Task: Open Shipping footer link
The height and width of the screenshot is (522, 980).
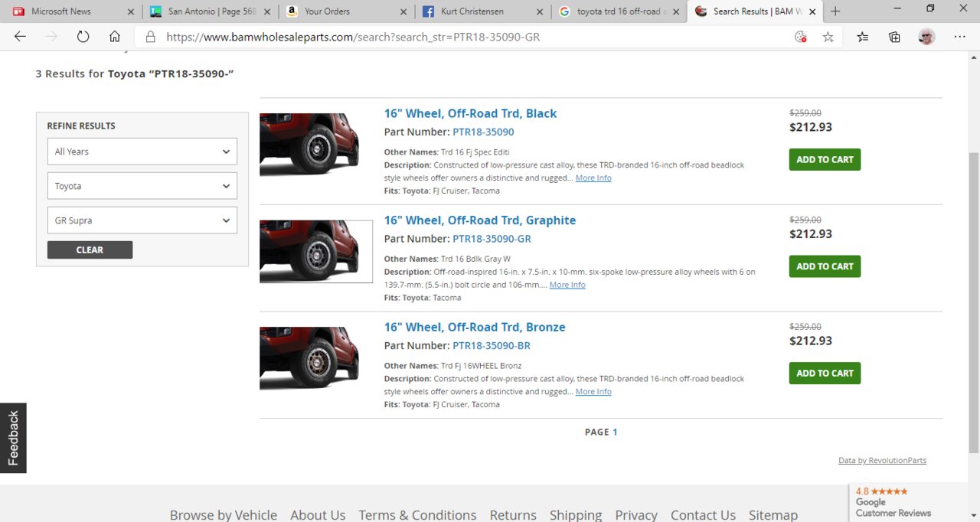Action: pyautogui.click(x=576, y=515)
